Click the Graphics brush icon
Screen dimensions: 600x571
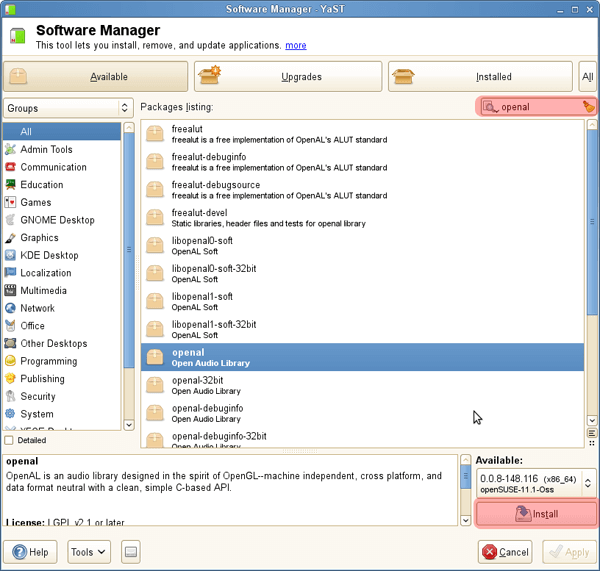pos(10,238)
